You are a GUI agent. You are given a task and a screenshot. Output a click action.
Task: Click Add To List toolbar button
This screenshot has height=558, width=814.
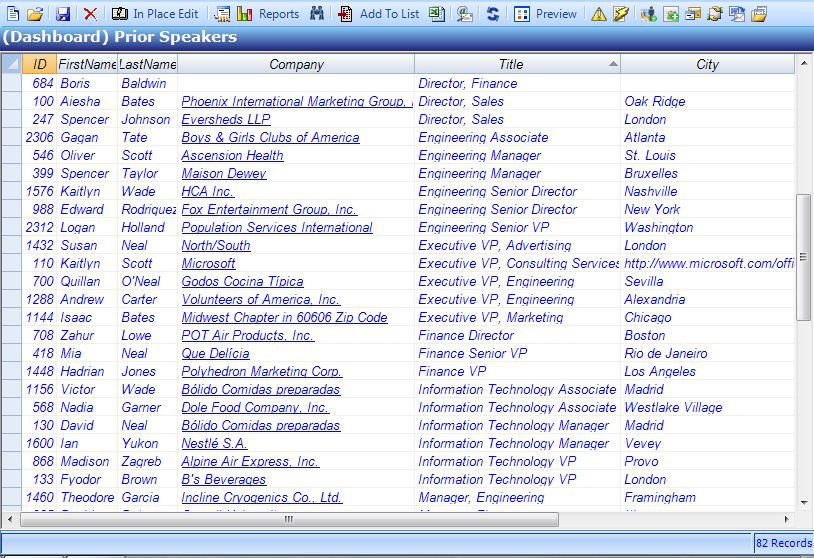coord(378,13)
